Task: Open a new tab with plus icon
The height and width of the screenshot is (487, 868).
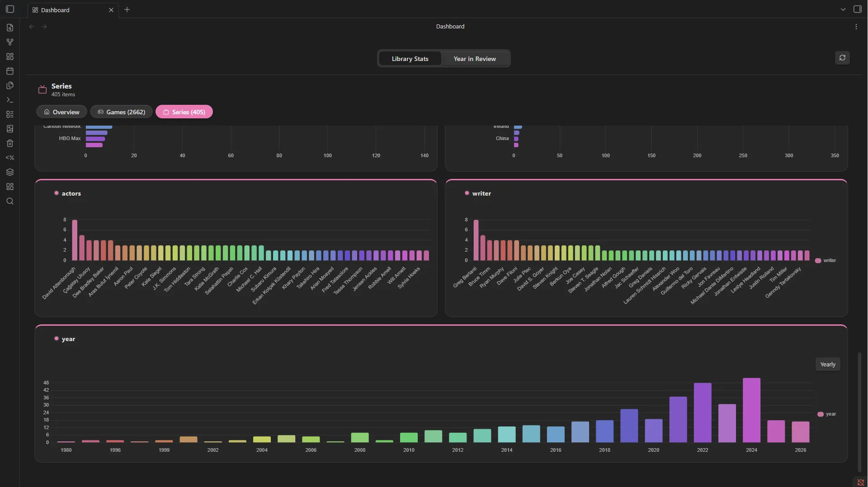Action: click(127, 9)
